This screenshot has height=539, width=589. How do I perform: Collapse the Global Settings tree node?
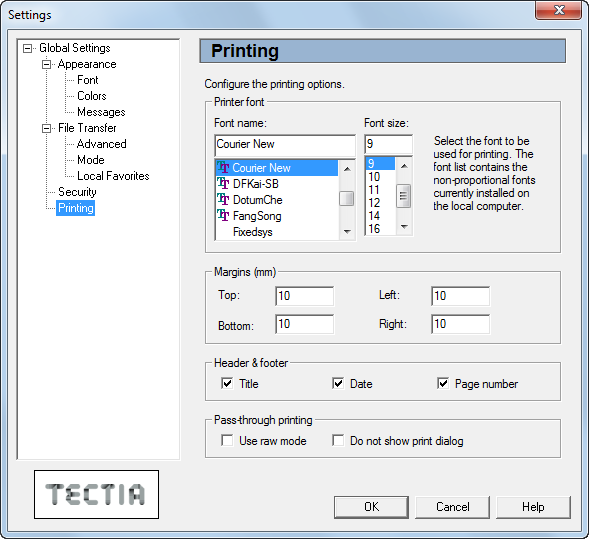coord(27,48)
